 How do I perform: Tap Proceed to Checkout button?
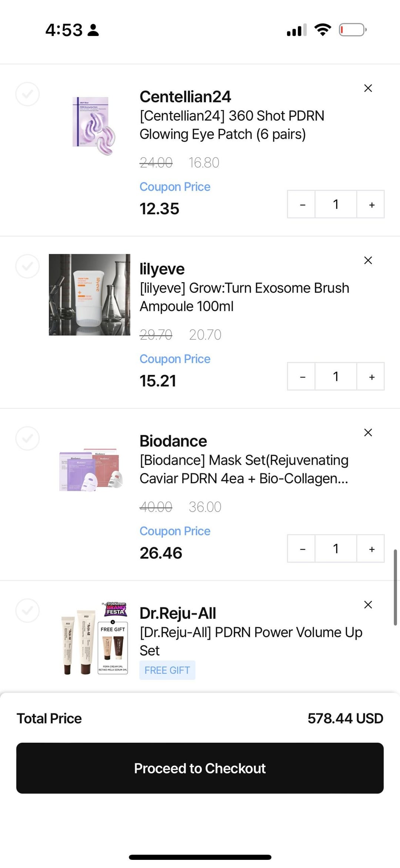pos(200,768)
